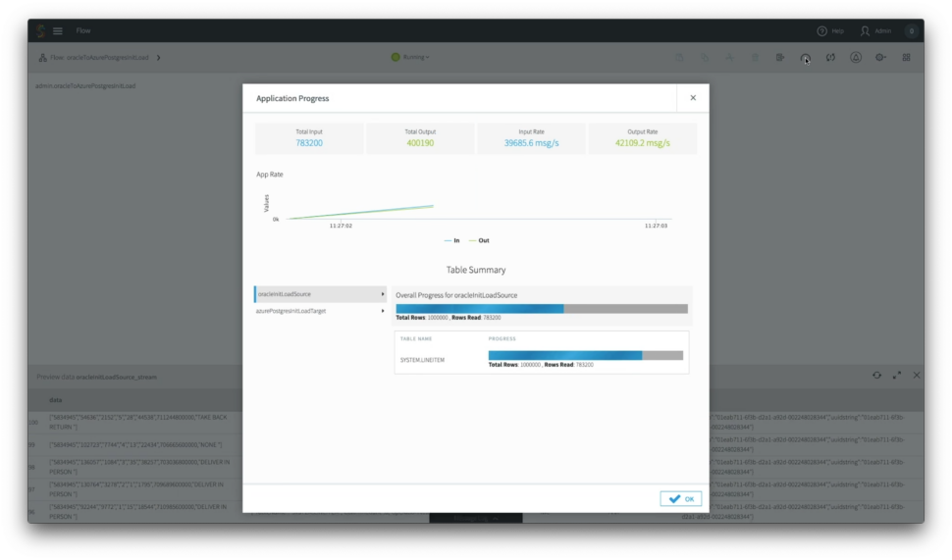952x560 pixels.
Task: Click the notification counter badge showing 0
Action: pos(911,31)
